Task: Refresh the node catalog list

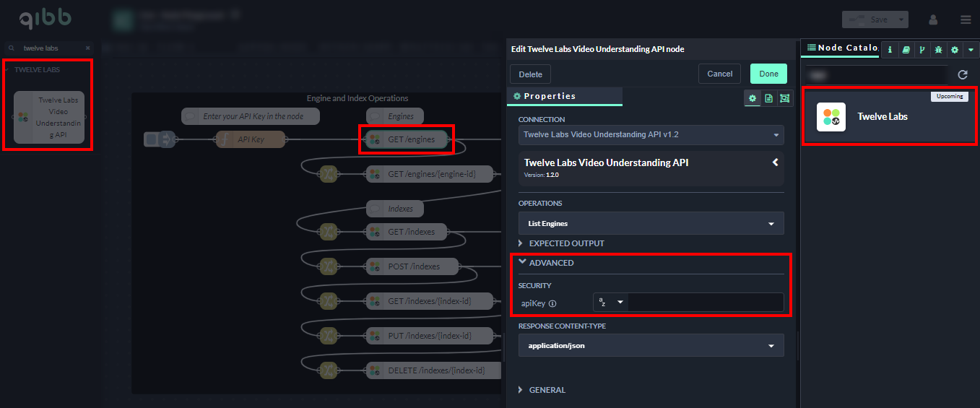Action: (962, 74)
